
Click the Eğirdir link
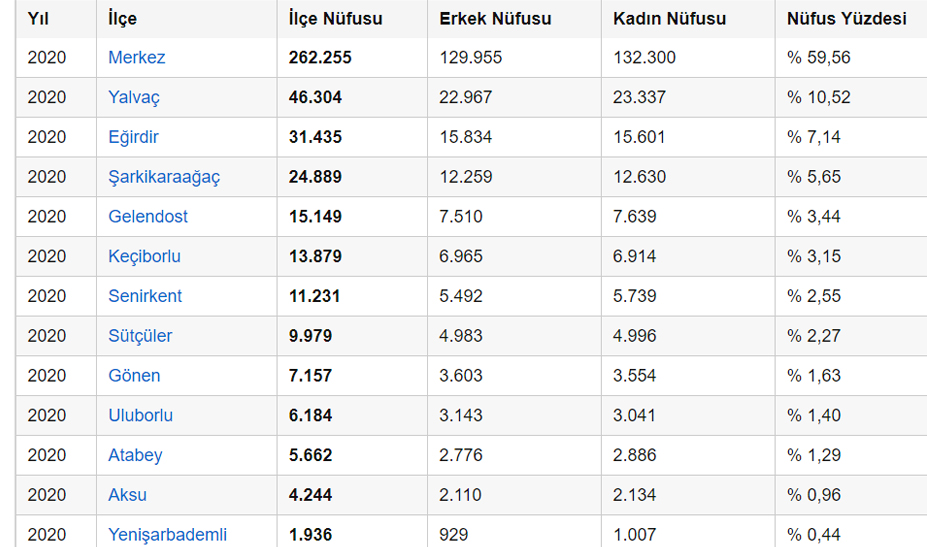(133, 137)
